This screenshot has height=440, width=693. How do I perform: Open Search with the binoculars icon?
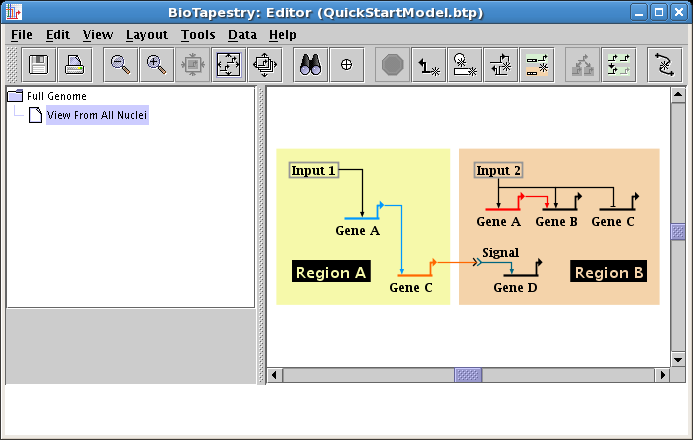(311, 64)
